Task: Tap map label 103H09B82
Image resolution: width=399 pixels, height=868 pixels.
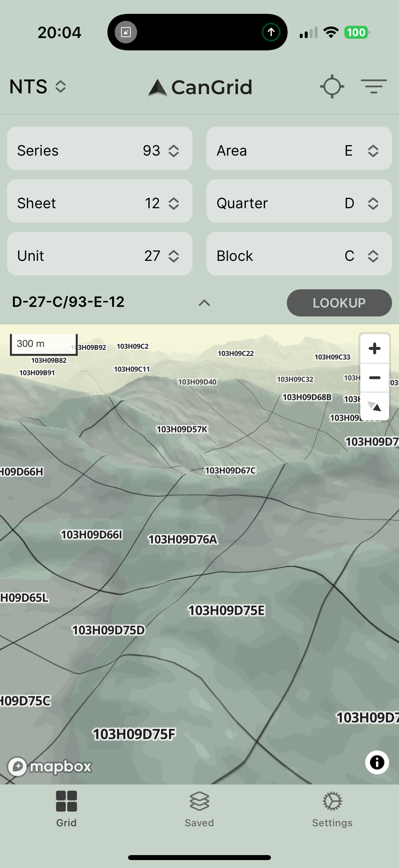Action: pos(49,361)
